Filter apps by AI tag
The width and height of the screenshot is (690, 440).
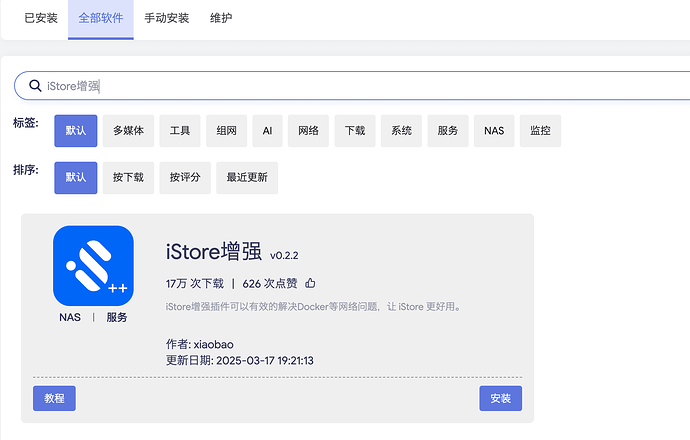coord(267,131)
